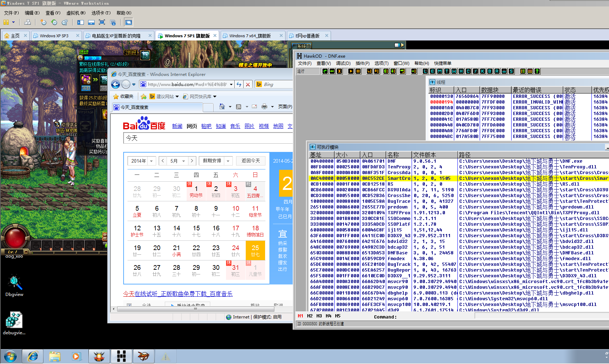The width and height of the screenshot is (609, 364).
Task: Click the restart program icon in HawkOD toolbar
Action: 325,71
